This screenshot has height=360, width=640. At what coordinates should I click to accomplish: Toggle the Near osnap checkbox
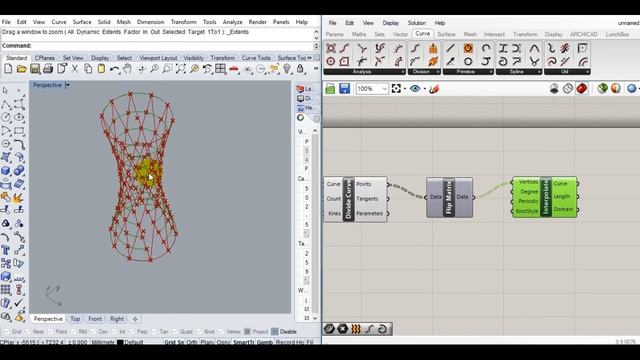(28, 332)
